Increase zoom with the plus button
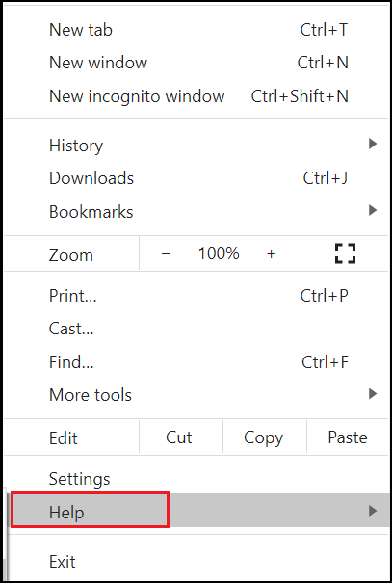This screenshot has height=583, width=392. click(x=272, y=253)
